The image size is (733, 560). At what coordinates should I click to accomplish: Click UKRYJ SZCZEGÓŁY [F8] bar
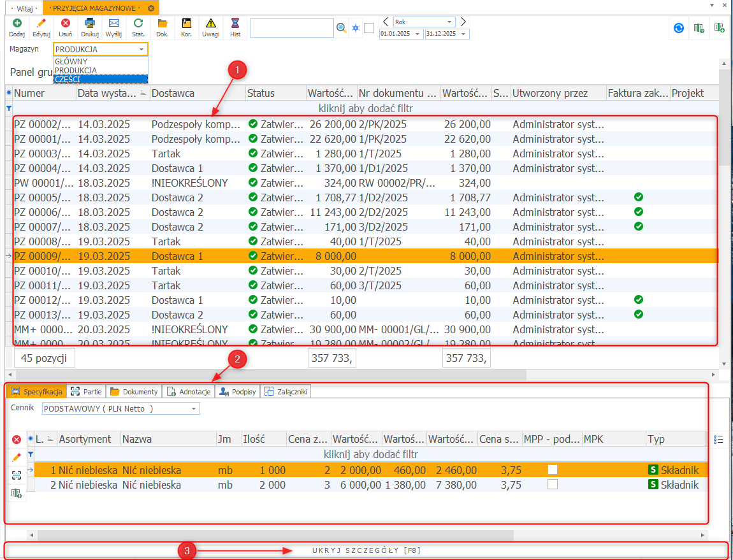[366, 550]
